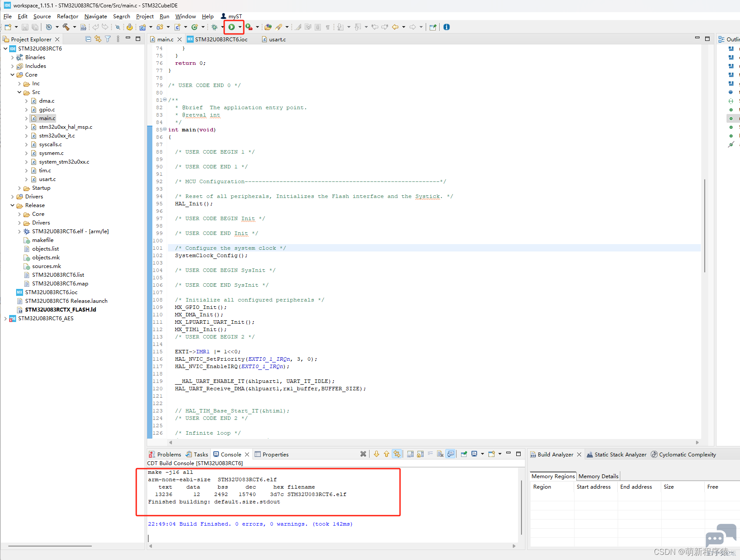The width and height of the screenshot is (740, 560).
Task: Select STM32U083RCTX_FLASH.ld file
Action: click(61, 310)
